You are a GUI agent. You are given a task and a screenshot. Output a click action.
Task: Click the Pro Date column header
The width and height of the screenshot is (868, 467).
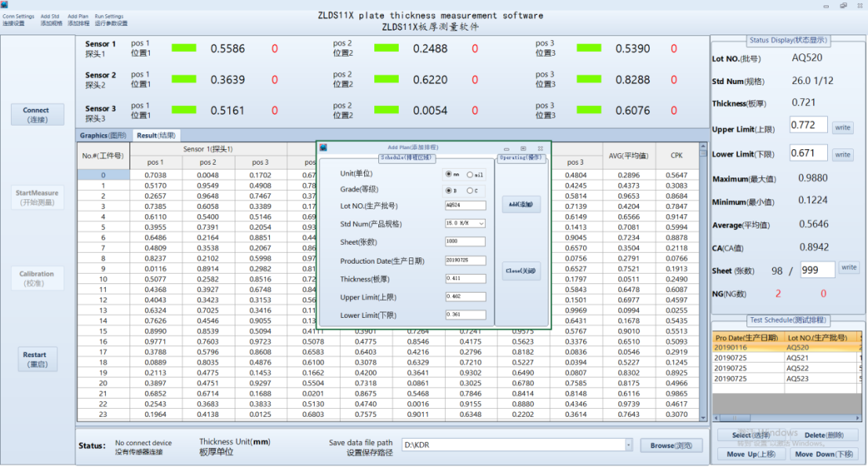(749, 337)
